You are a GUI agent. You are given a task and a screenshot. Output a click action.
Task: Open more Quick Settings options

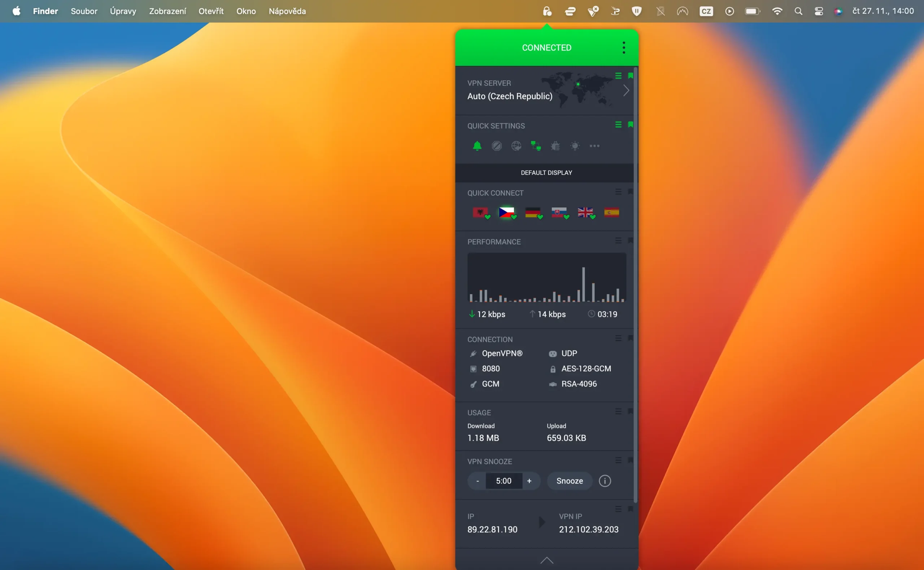[595, 146]
